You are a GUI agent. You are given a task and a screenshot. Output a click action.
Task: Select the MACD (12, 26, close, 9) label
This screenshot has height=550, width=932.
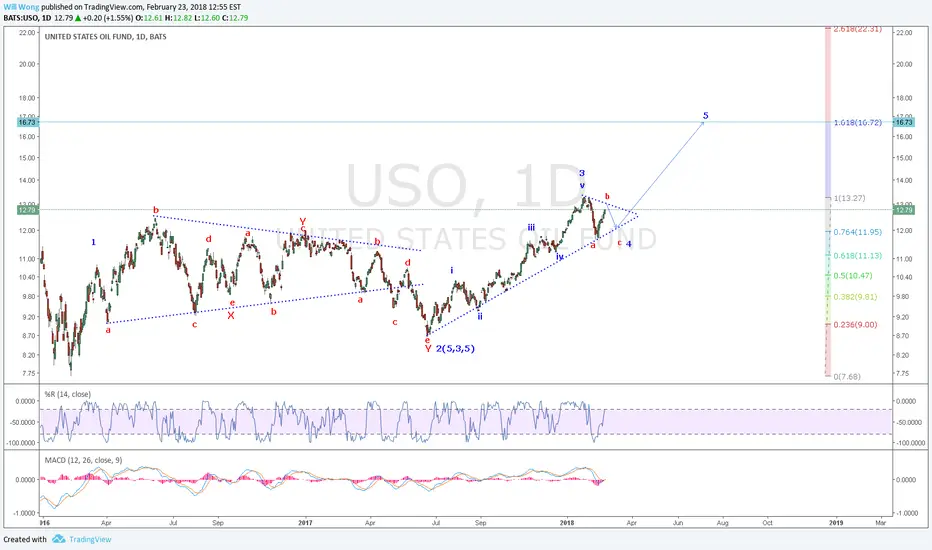pos(84,460)
